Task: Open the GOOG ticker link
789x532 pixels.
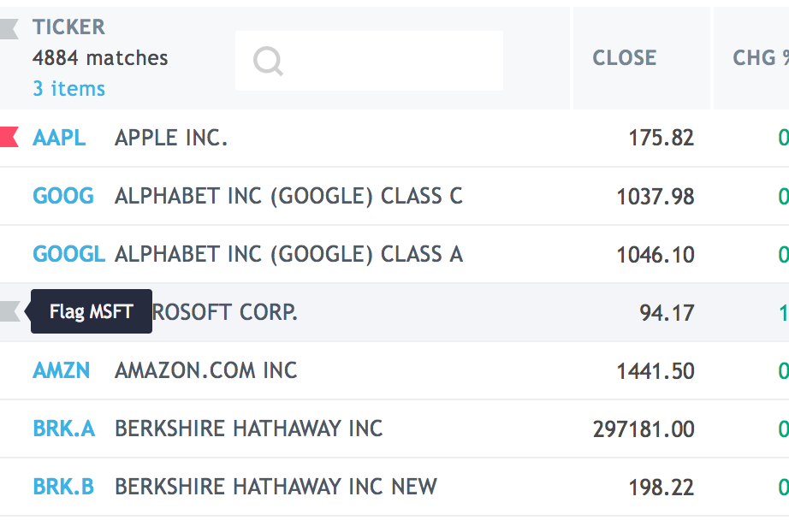Action: 63,196
